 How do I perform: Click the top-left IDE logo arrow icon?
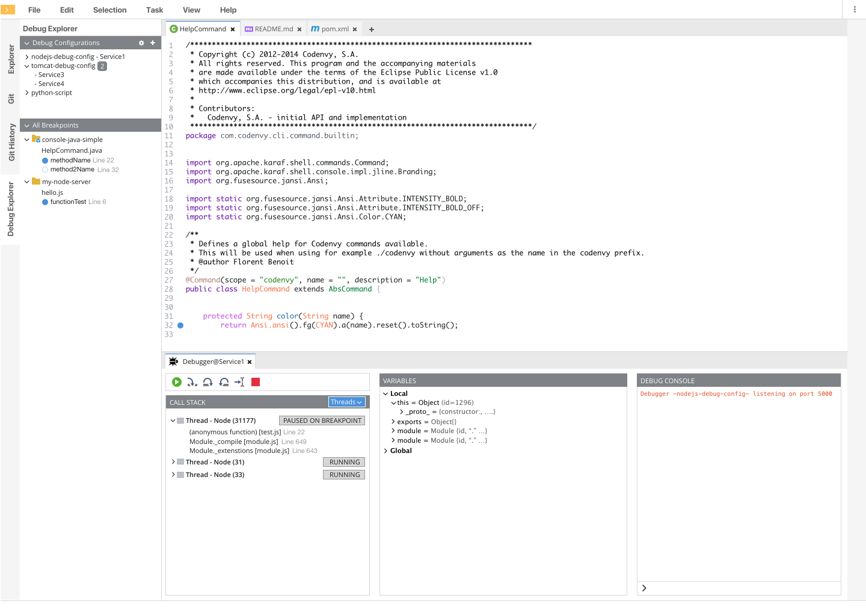click(8, 10)
